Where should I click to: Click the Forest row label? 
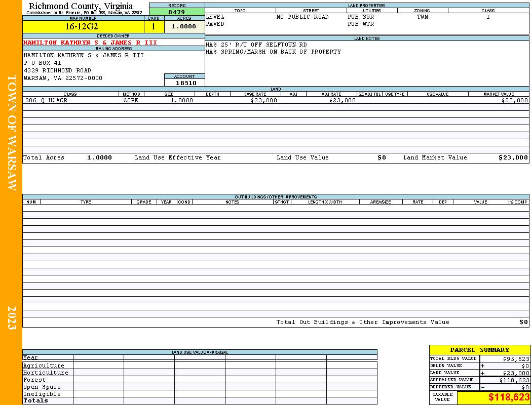[34, 380]
